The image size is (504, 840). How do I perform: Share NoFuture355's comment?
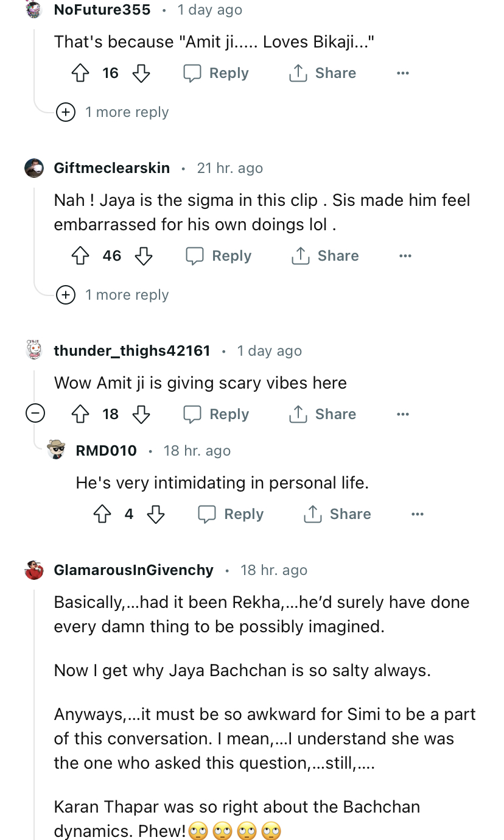pos(322,74)
